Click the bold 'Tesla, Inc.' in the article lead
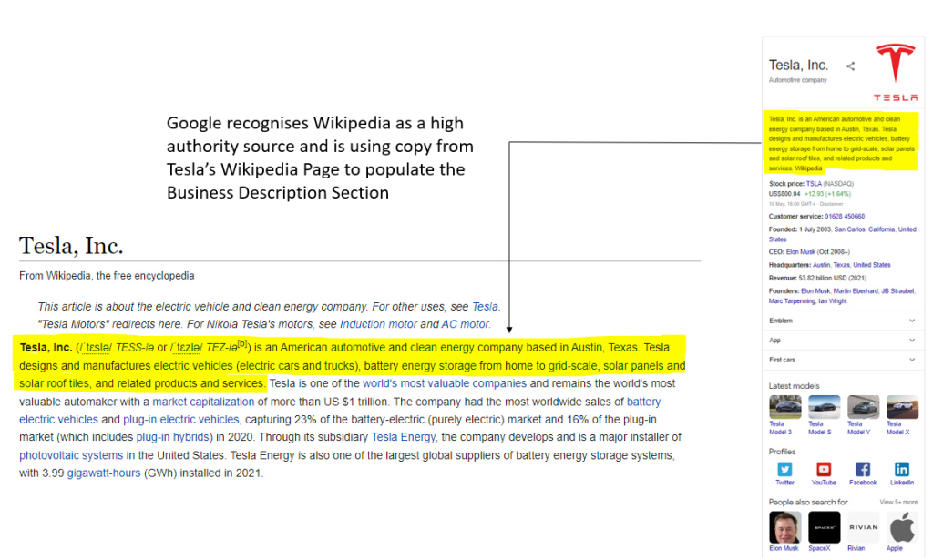Image resolution: width=933 pixels, height=560 pixels. pos(46,348)
